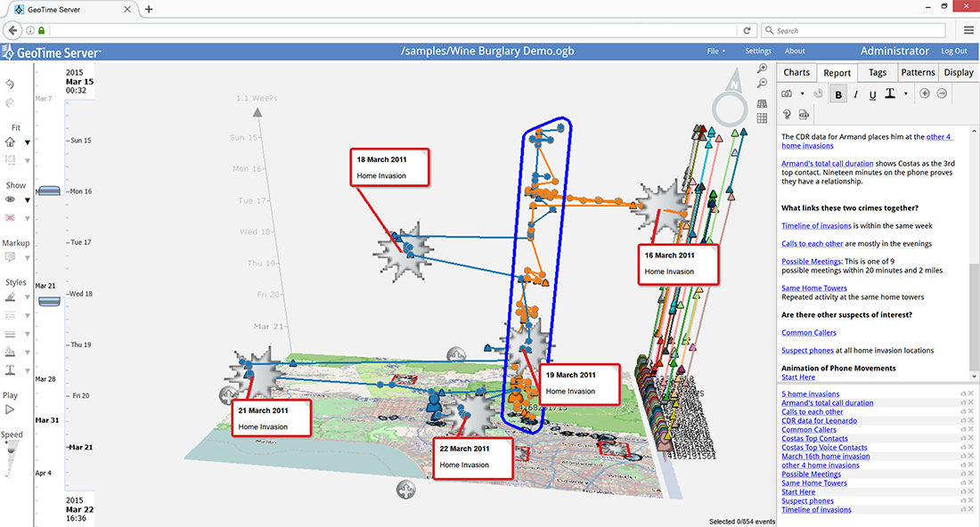
Task: Click the hide icon with red X
Action: pyautogui.click(x=10, y=217)
